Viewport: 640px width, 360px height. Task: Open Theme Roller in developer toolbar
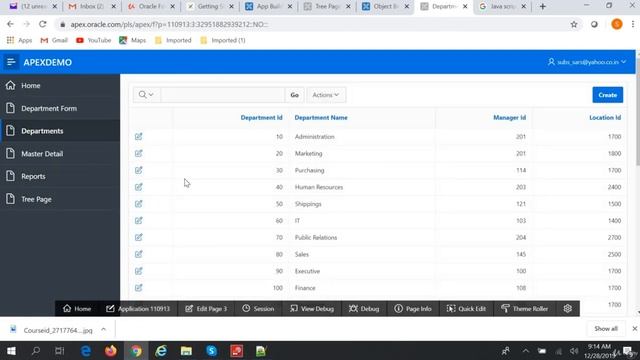[x=524, y=309]
